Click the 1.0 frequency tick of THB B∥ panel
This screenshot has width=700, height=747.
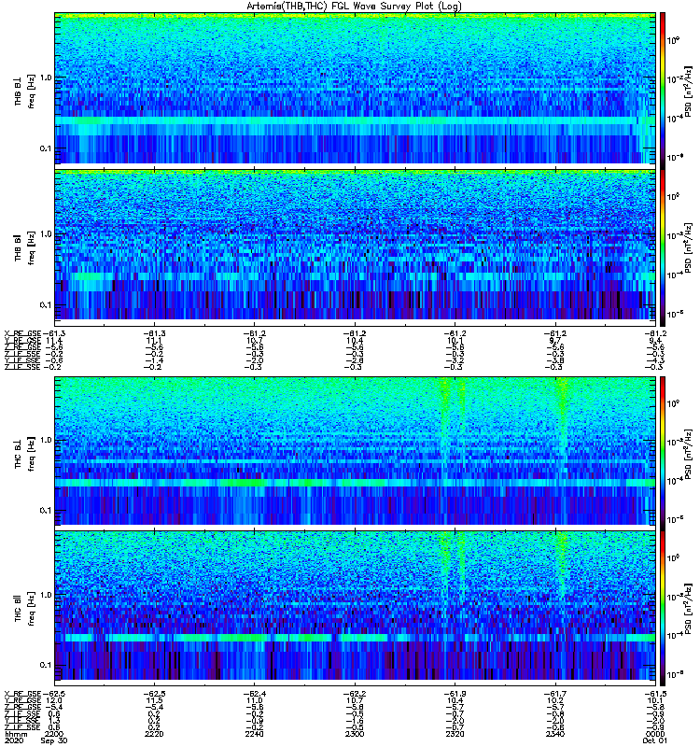point(46,234)
